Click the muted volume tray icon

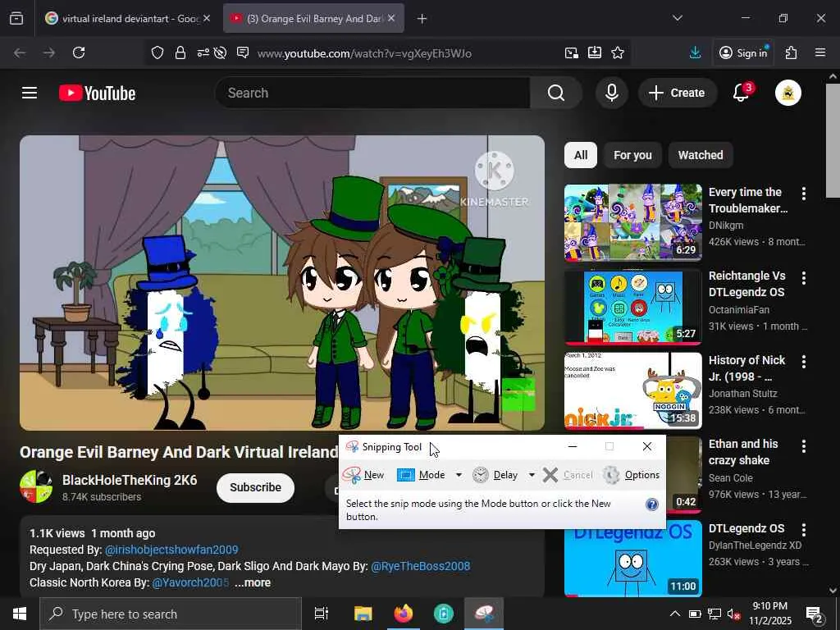tap(733, 614)
